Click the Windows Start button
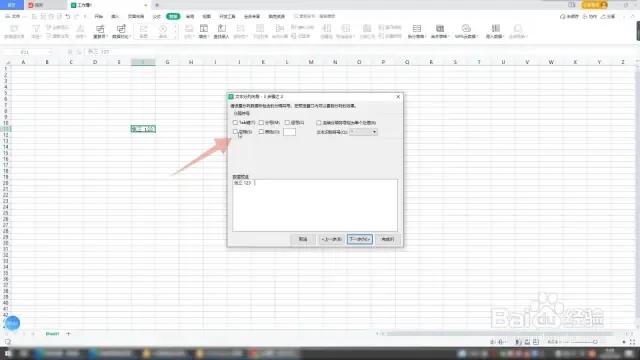Viewport: 640px width, 360px height. pos(8,353)
